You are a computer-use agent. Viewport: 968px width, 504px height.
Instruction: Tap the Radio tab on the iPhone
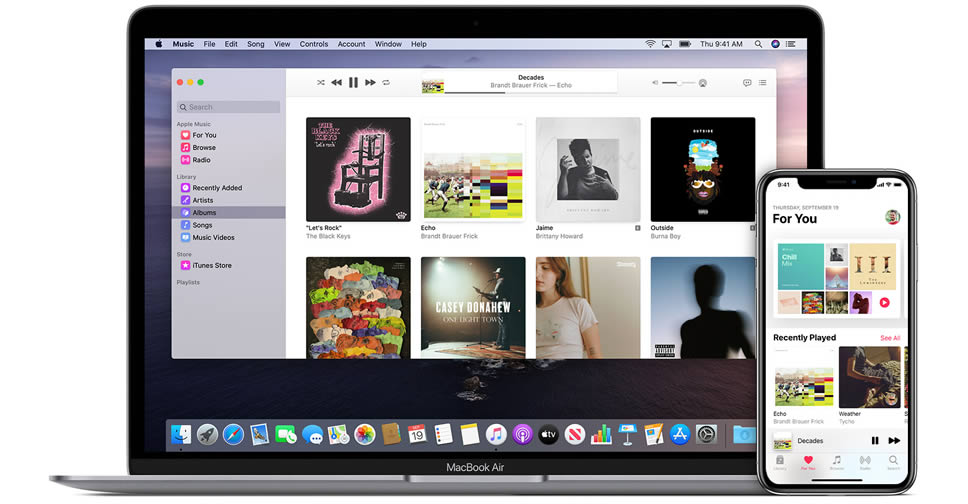pyautogui.click(x=865, y=462)
